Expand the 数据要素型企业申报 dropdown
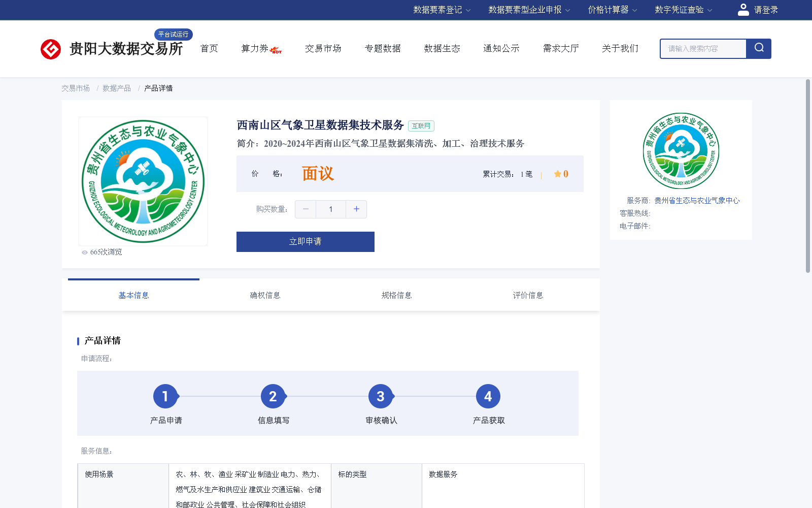Screen dimensions: 812x508 coord(529,10)
